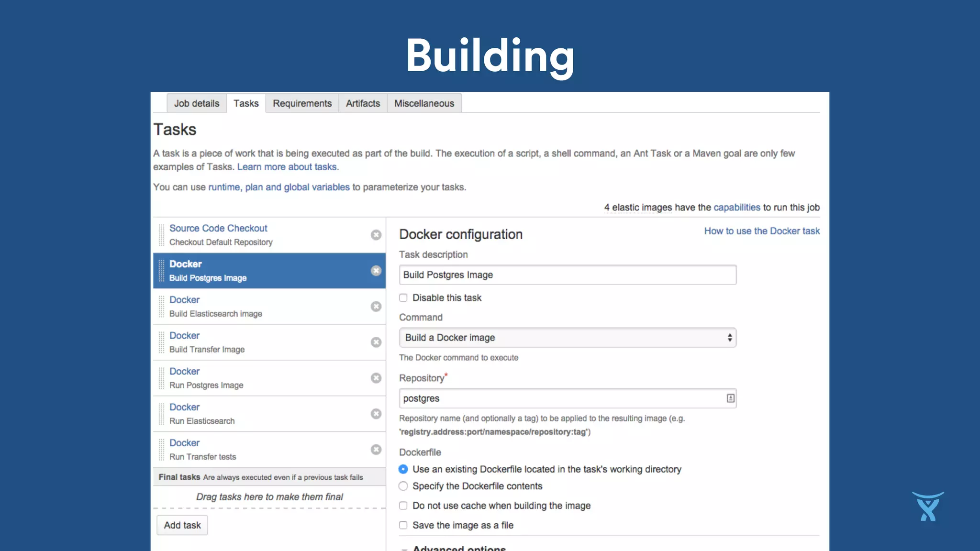Select Specify the Dockerfile contents radio
The width and height of the screenshot is (980, 551).
pyautogui.click(x=403, y=486)
